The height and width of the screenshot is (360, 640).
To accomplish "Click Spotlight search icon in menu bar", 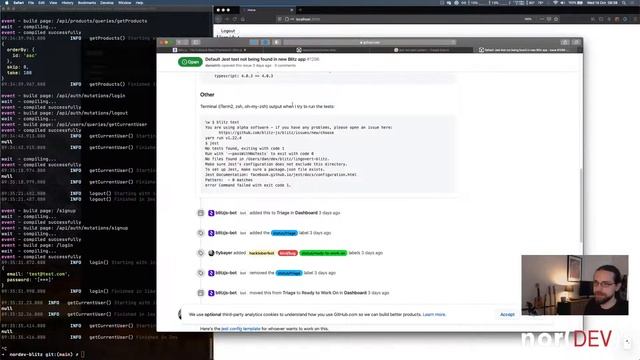I will click(624, 3).
